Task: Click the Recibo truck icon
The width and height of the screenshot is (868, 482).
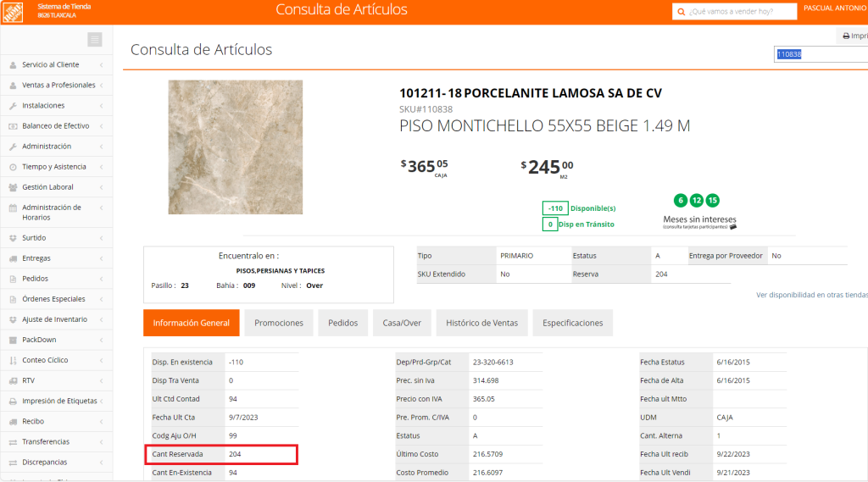Action: [x=13, y=422]
